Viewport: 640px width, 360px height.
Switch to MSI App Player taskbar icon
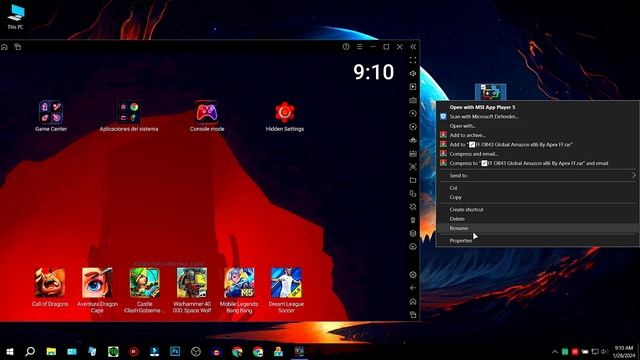[299, 351]
